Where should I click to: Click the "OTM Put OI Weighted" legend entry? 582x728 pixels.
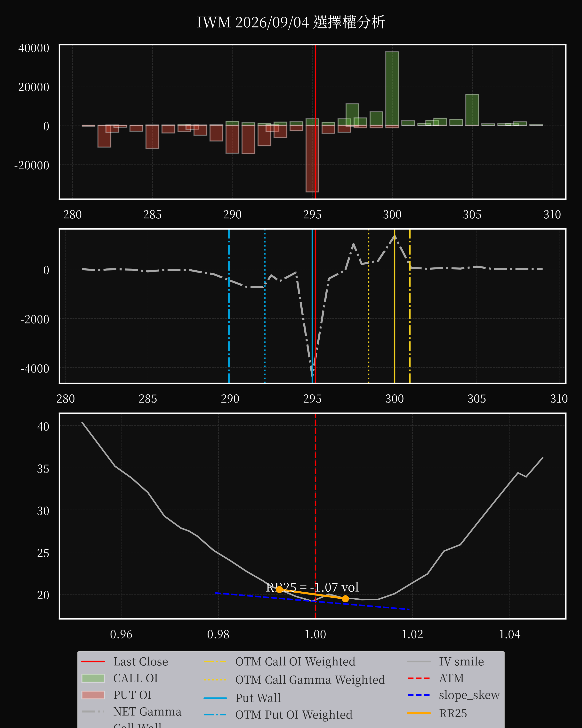tap(278, 715)
